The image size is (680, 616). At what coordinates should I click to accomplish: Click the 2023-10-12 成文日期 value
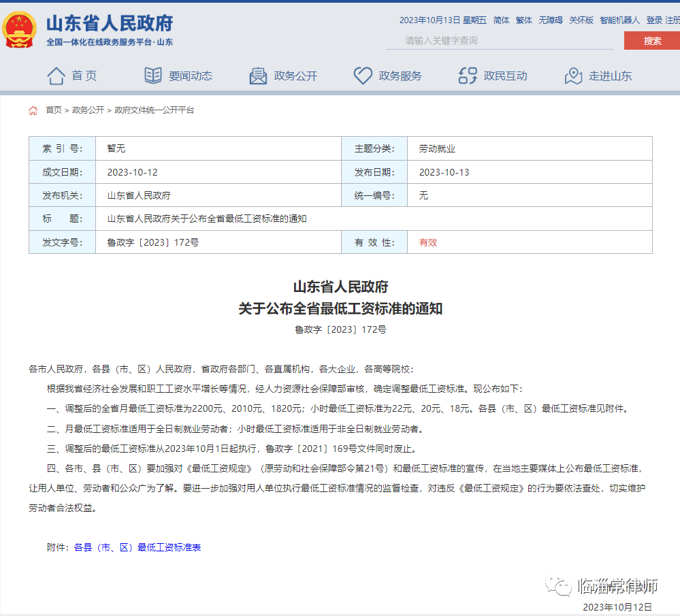[x=132, y=172]
